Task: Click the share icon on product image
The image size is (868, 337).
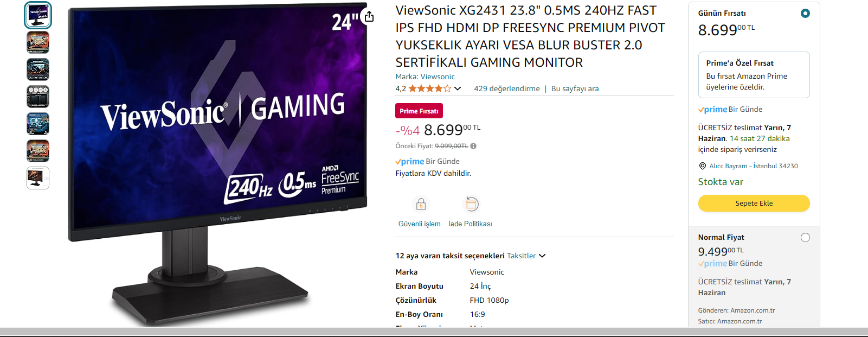Action: tap(369, 16)
